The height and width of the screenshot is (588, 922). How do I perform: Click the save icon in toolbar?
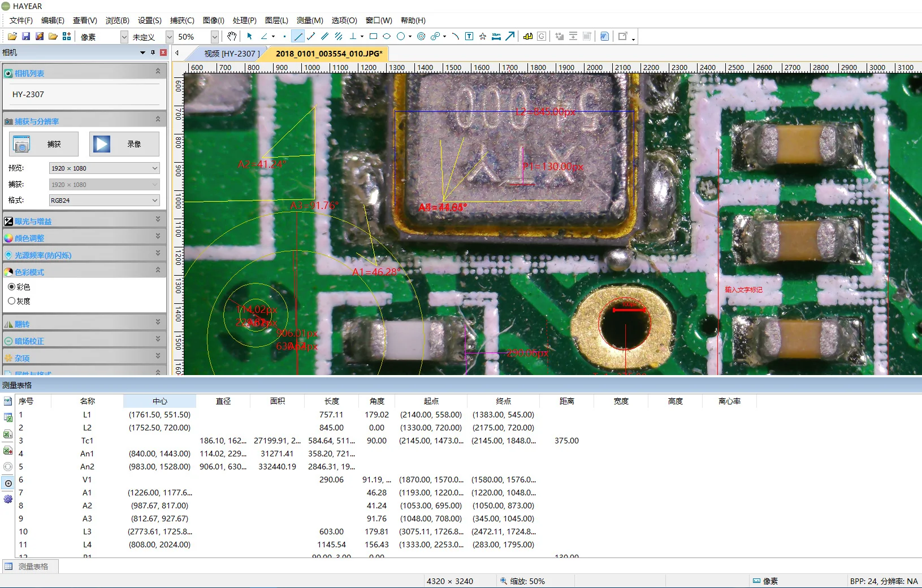(26, 36)
